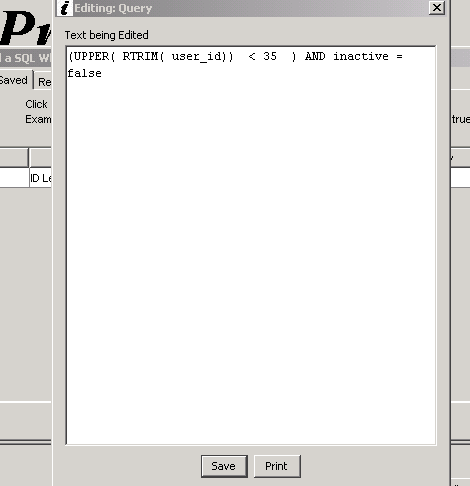The image size is (470, 486).
Task: Click the 'RTRIM' function in query text
Action: [140, 56]
